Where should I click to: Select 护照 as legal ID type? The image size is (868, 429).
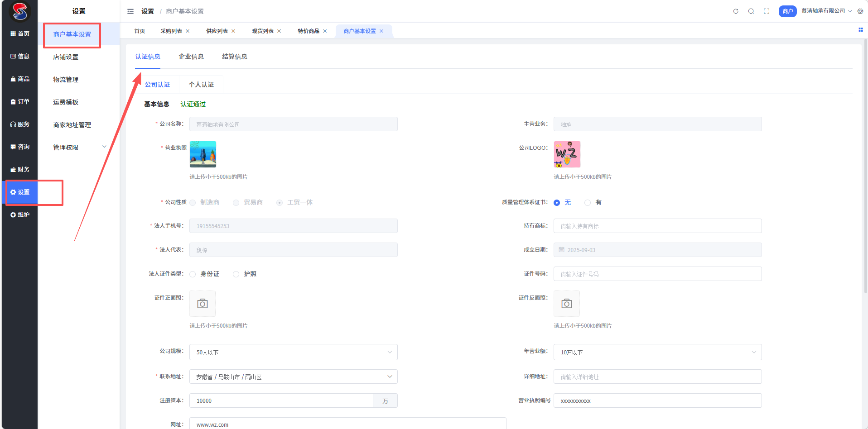[x=236, y=274]
